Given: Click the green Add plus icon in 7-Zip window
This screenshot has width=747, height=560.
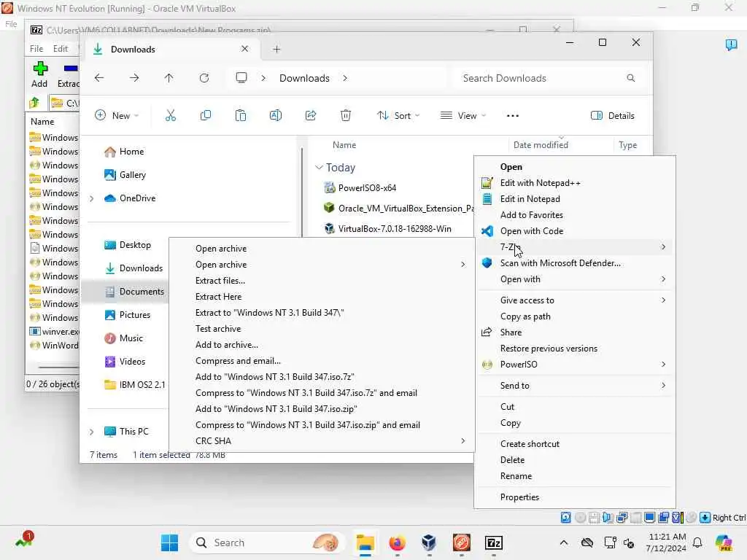Looking at the screenshot, I should click(x=40, y=69).
